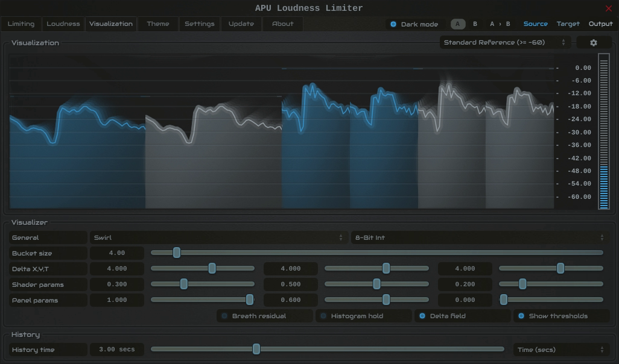Switch to the Limiting tab
This screenshot has width=619, height=364.
21,24
